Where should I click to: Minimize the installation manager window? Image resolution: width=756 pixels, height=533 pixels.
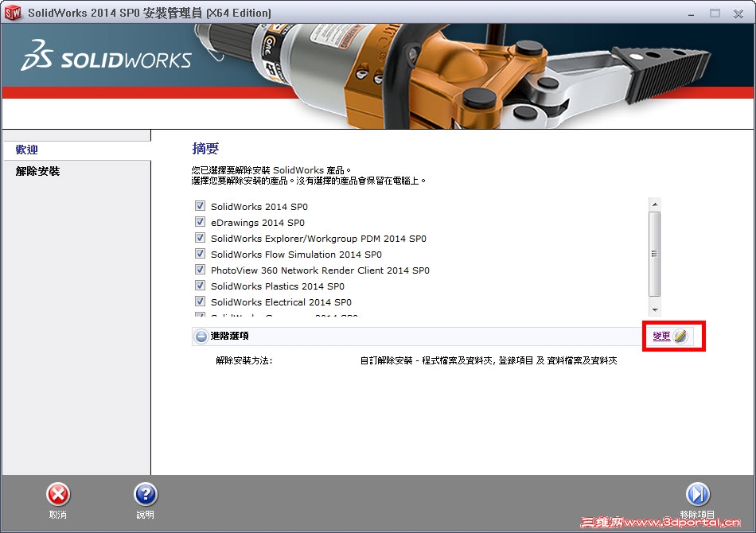691,14
